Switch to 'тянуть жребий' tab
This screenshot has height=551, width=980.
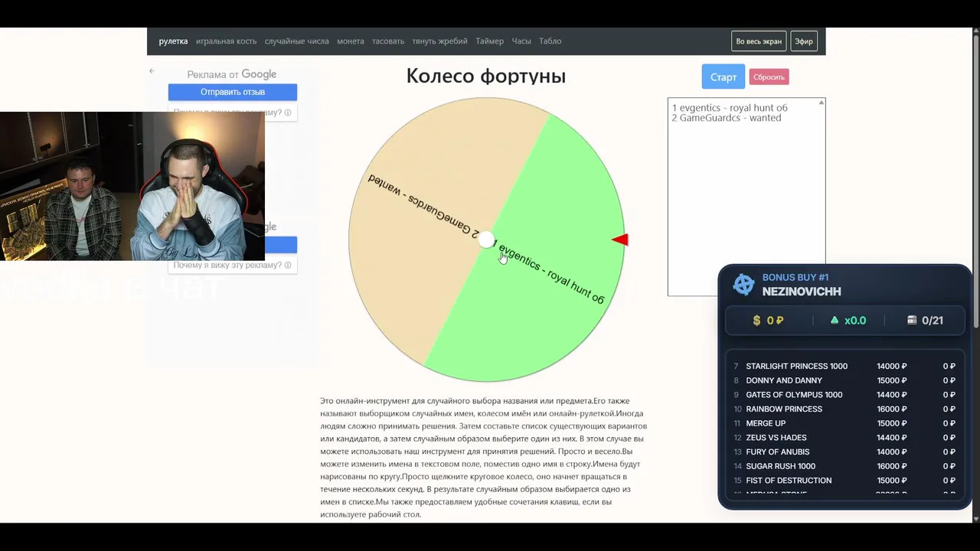[439, 41]
